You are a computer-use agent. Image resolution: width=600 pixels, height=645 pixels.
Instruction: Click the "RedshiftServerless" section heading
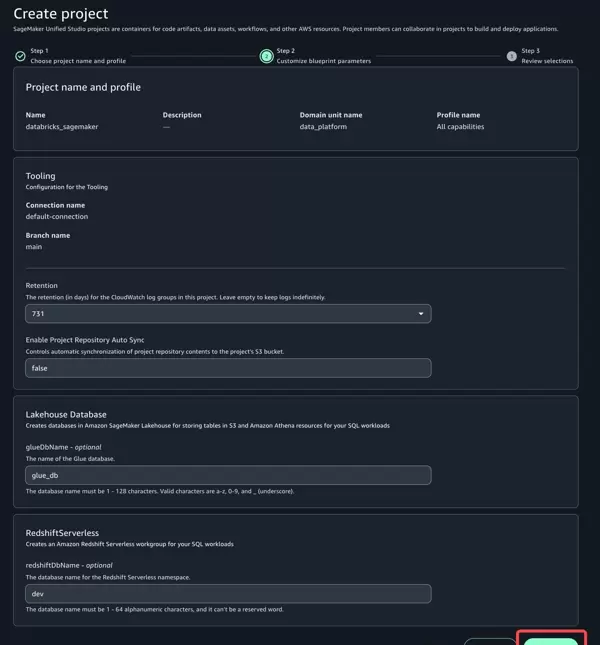click(x=63, y=532)
